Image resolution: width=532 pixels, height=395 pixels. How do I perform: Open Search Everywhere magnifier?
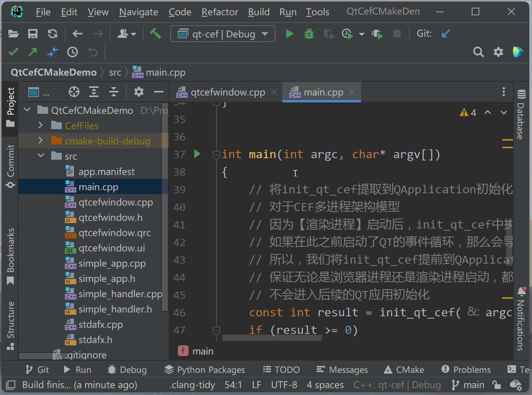(478, 52)
